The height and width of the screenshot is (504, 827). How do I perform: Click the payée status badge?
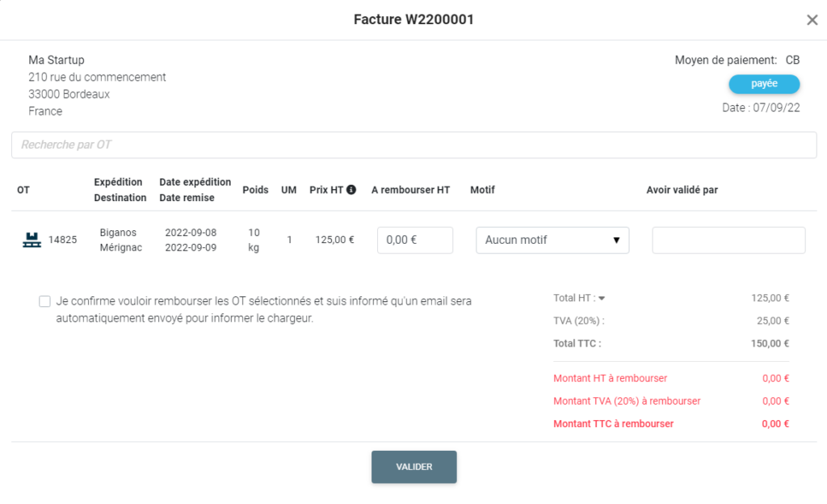click(x=764, y=84)
